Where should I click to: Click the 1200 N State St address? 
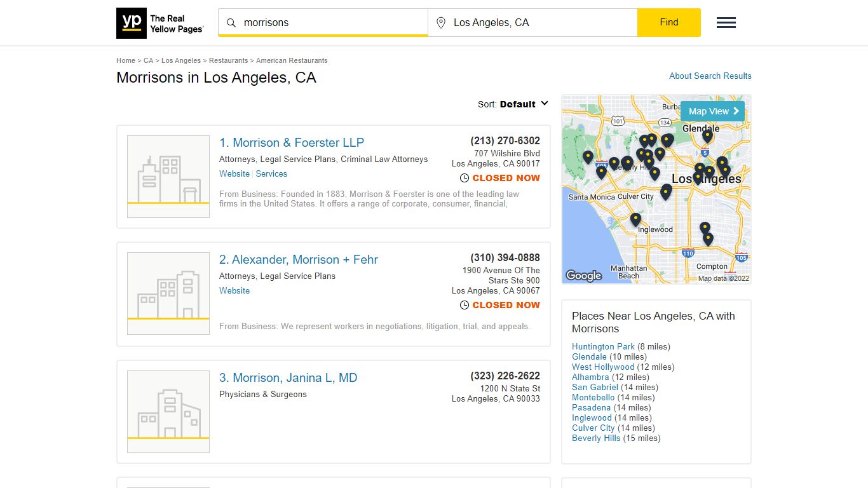tap(510, 389)
